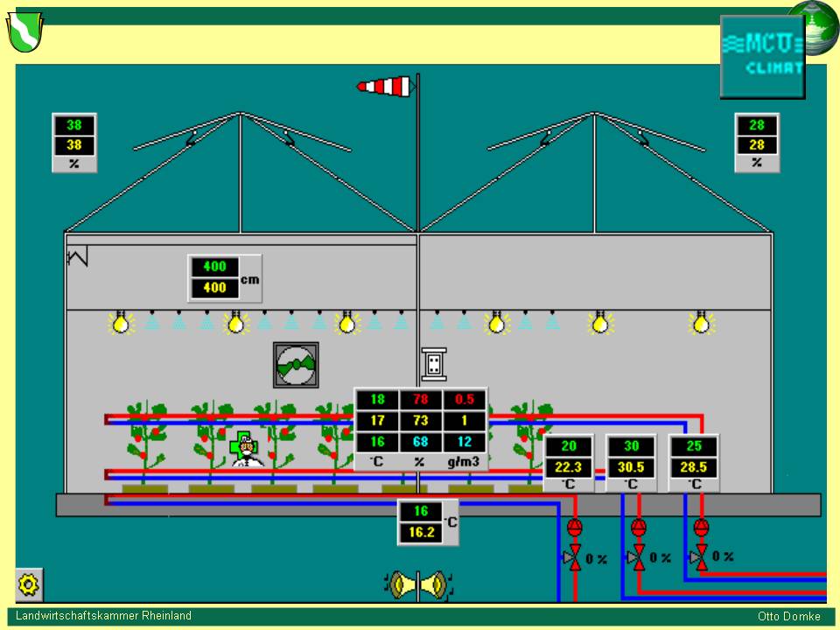Click the red-white windsock on the mast
This screenshot has height=630, width=840.
click(385, 86)
